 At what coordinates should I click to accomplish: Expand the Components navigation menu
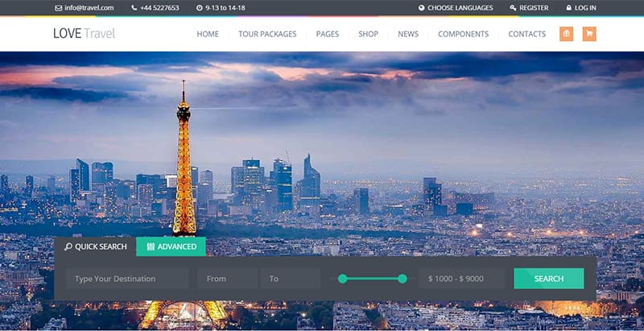pos(463,34)
